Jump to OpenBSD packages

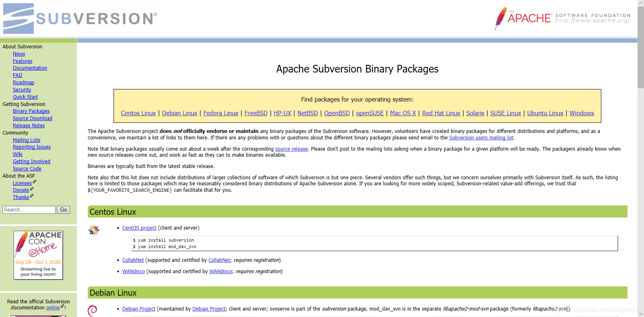[x=337, y=113]
